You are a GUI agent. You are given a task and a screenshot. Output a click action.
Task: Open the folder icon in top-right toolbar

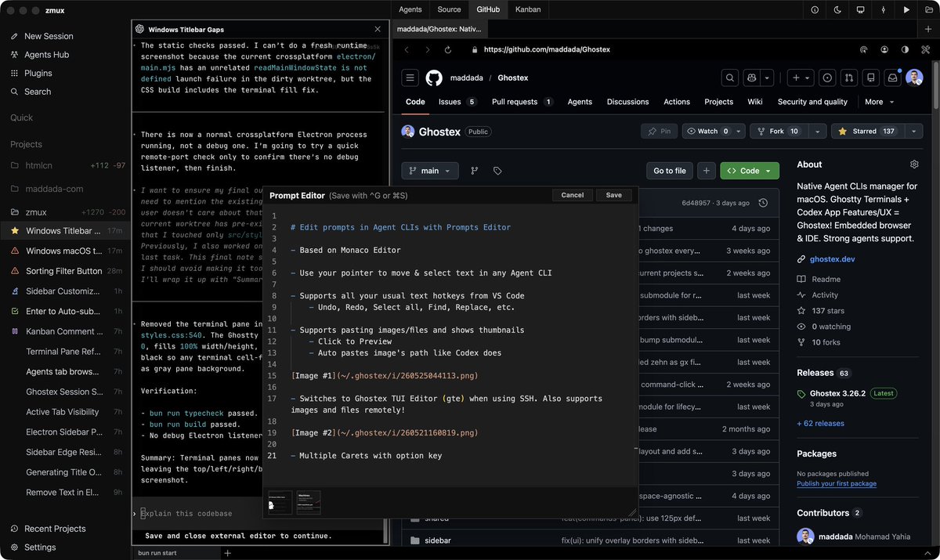pos(929,10)
